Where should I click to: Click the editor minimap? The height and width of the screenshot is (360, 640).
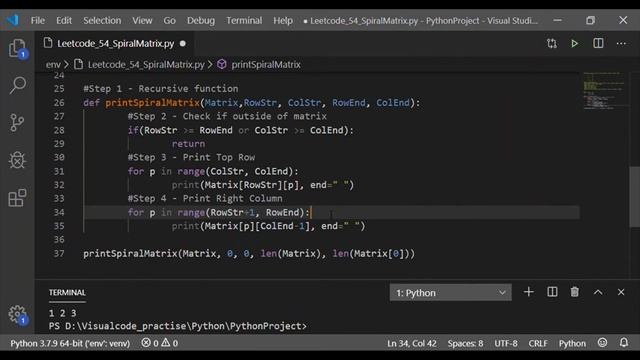[x=604, y=91]
